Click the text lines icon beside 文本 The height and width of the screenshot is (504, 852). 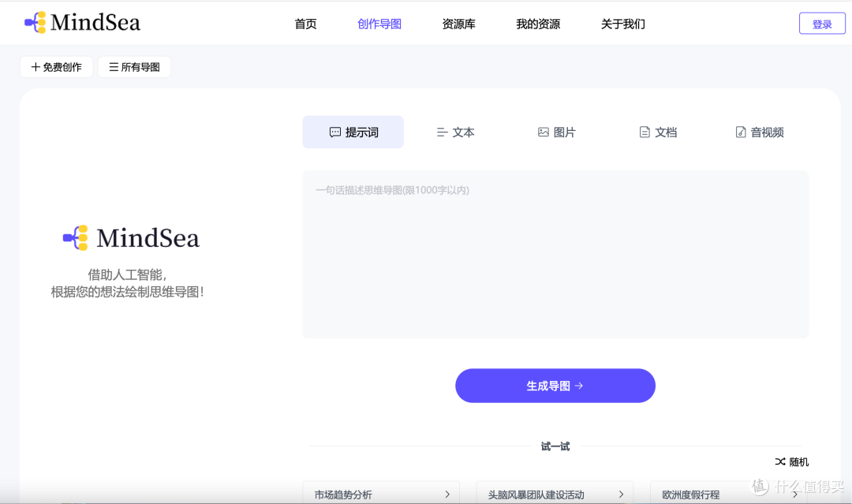(x=442, y=132)
